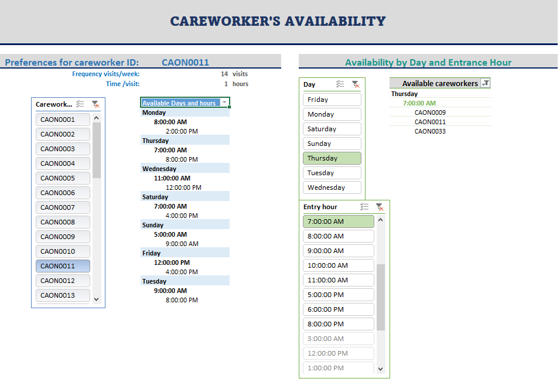Deselect 7:00:00 AM in the Entry hour slicer

point(338,221)
